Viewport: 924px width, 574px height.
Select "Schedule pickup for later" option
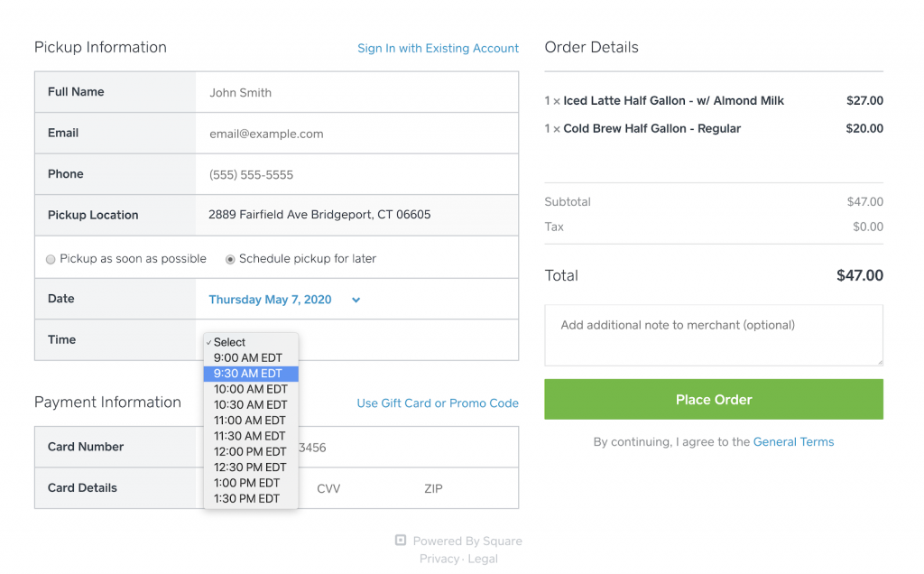(x=230, y=258)
